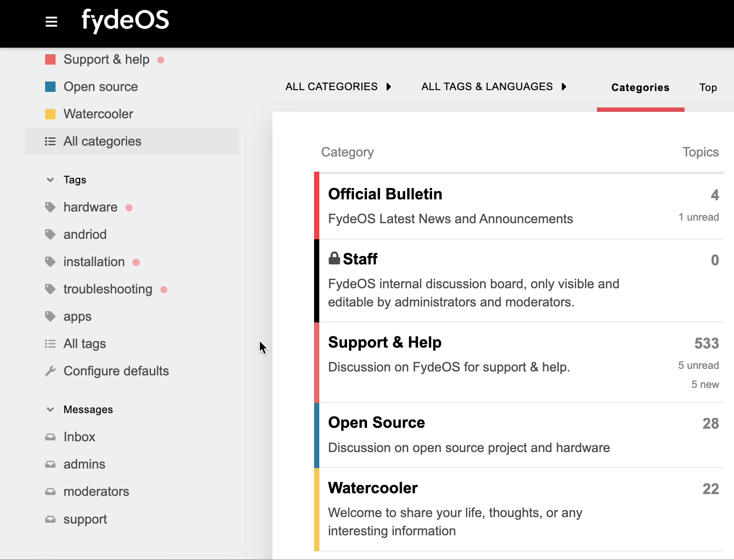This screenshot has height=560, width=734.
Task: Click the unread dot next to installation
Action: coord(136,262)
